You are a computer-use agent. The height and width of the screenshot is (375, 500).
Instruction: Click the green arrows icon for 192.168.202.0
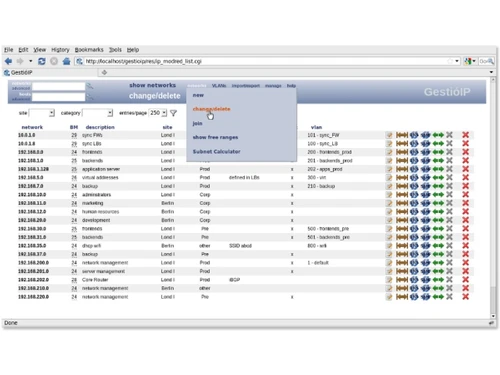pos(438,280)
